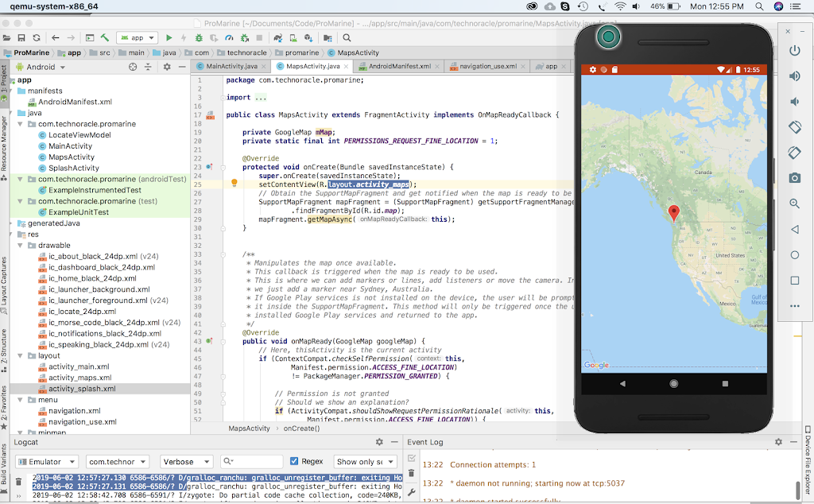Open the Verbose log level dropdown

tap(188, 461)
